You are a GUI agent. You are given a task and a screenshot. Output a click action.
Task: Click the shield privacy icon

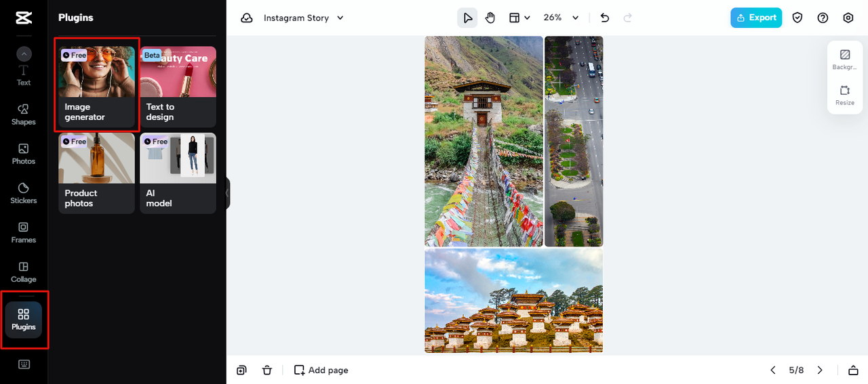click(797, 18)
